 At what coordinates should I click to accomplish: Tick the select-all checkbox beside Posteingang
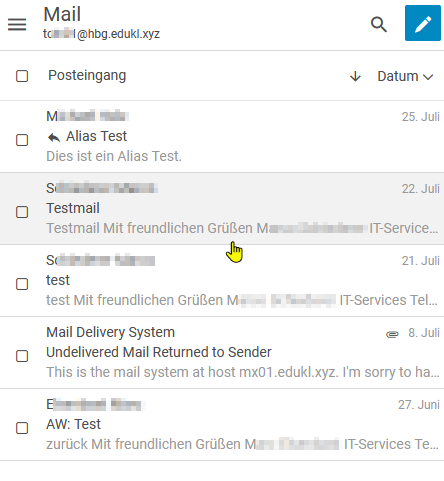(x=22, y=76)
